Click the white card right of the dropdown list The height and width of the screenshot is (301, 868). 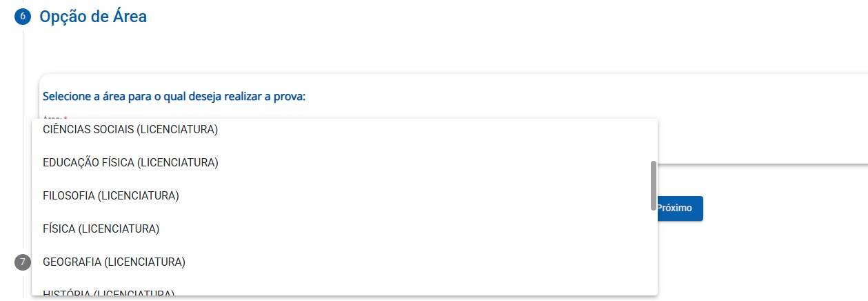click(x=758, y=131)
